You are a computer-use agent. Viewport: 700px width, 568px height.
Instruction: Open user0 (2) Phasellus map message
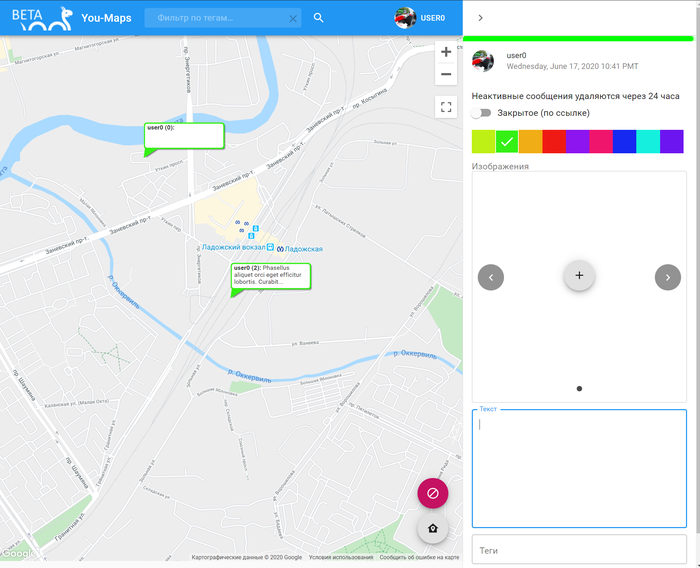click(x=271, y=276)
